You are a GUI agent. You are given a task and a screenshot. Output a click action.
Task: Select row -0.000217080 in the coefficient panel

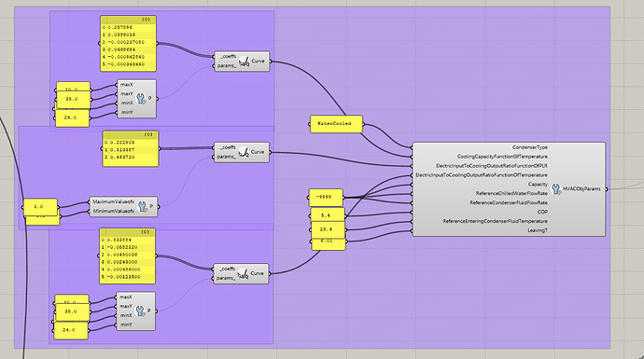(128, 42)
